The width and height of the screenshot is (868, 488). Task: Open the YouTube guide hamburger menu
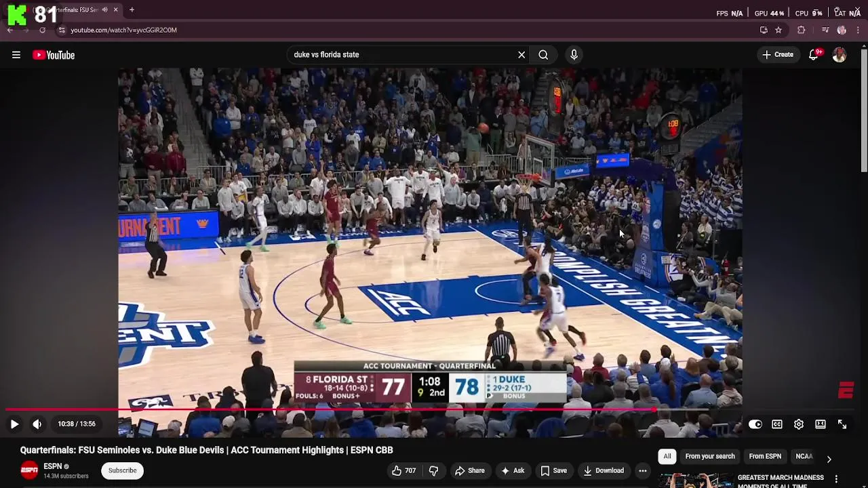point(16,55)
